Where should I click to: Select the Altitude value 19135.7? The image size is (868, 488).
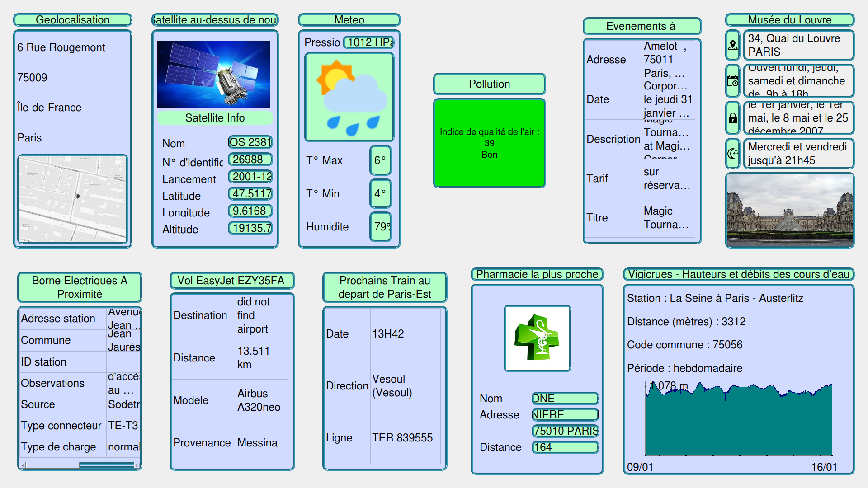coord(250,228)
